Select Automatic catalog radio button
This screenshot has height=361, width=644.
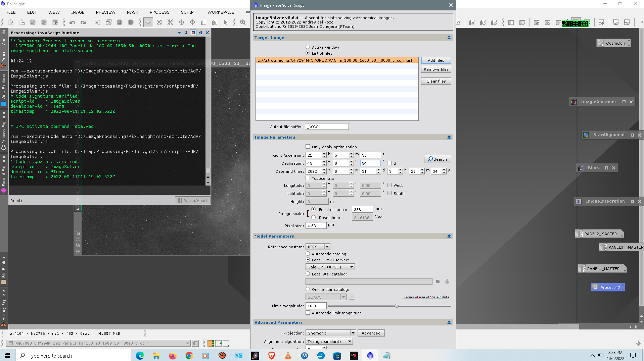(308, 254)
